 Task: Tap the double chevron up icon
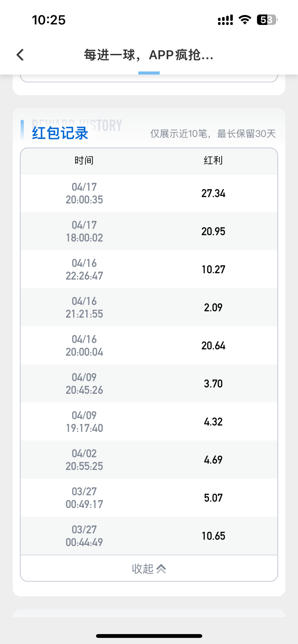[x=161, y=569]
